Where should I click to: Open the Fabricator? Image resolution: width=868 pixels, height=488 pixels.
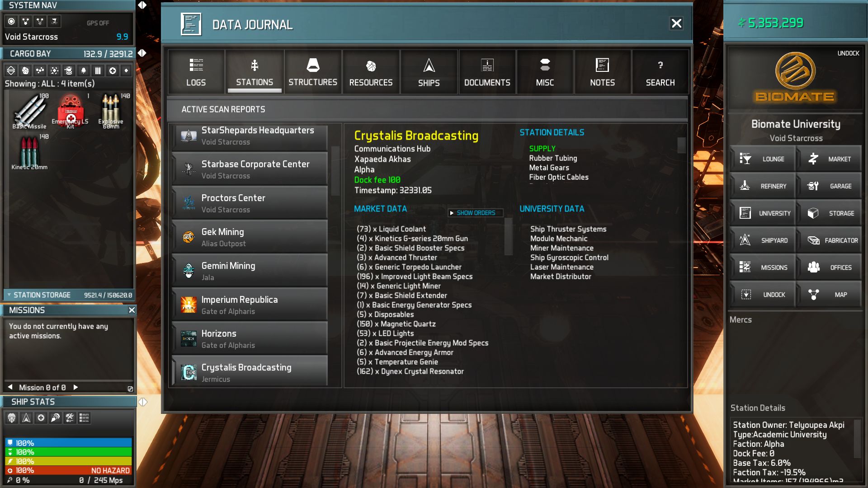coord(829,240)
